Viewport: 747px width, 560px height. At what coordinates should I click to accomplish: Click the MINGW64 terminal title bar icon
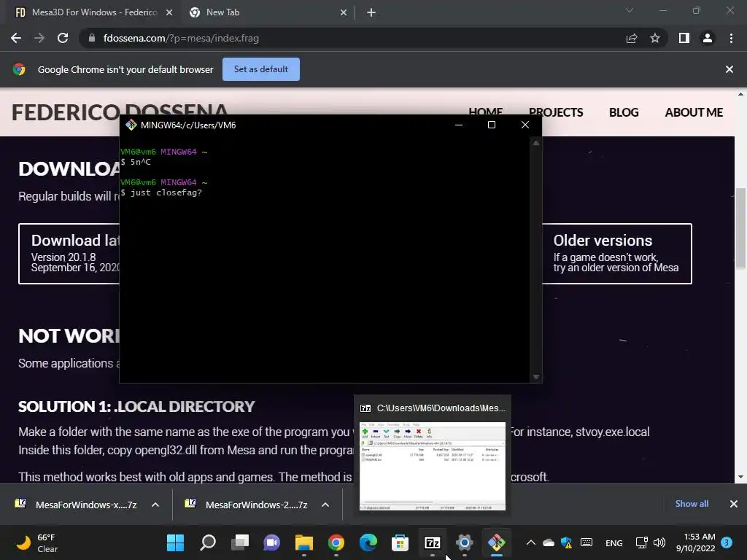click(x=131, y=125)
